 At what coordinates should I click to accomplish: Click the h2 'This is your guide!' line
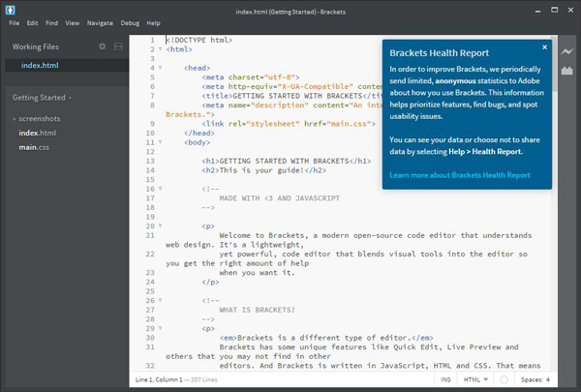point(264,170)
